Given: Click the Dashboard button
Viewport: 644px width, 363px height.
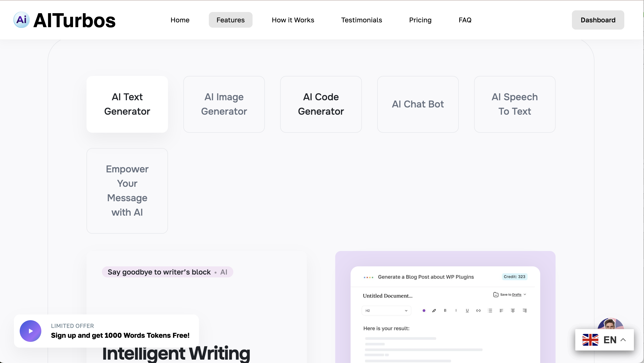Looking at the screenshot, I should (598, 20).
